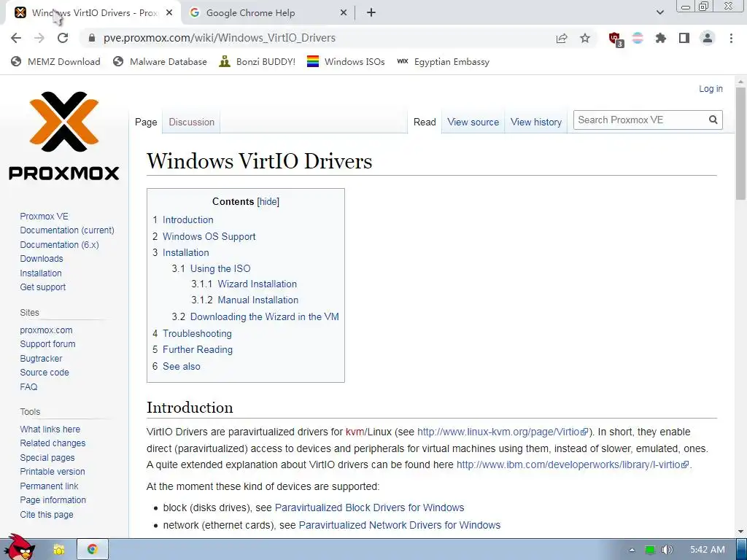747x560 pixels.
Task: Open the View history tab
Action: point(536,122)
